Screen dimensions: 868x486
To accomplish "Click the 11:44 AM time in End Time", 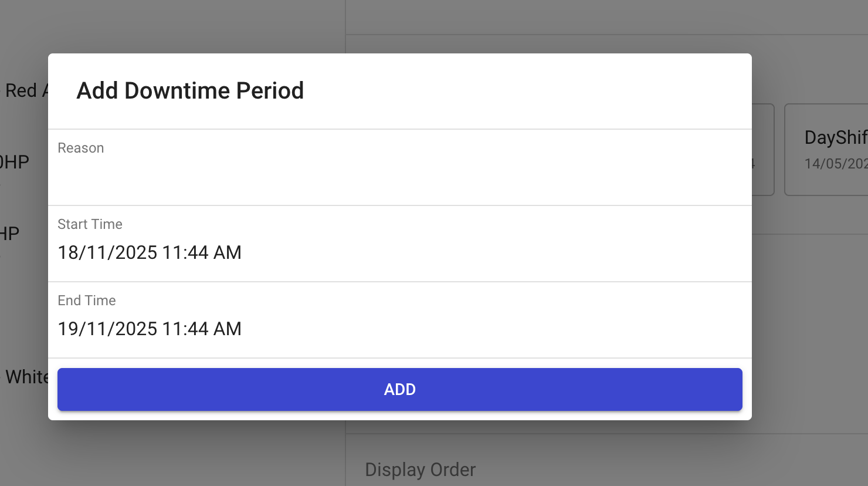I will 202,329.
